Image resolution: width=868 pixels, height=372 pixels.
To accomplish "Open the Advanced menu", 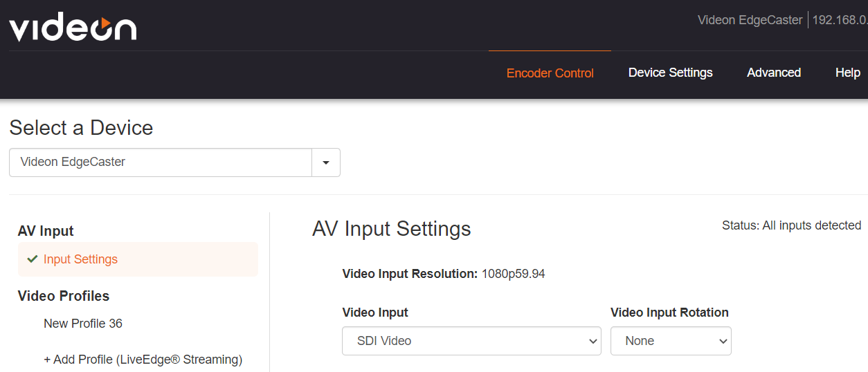I will pos(774,73).
